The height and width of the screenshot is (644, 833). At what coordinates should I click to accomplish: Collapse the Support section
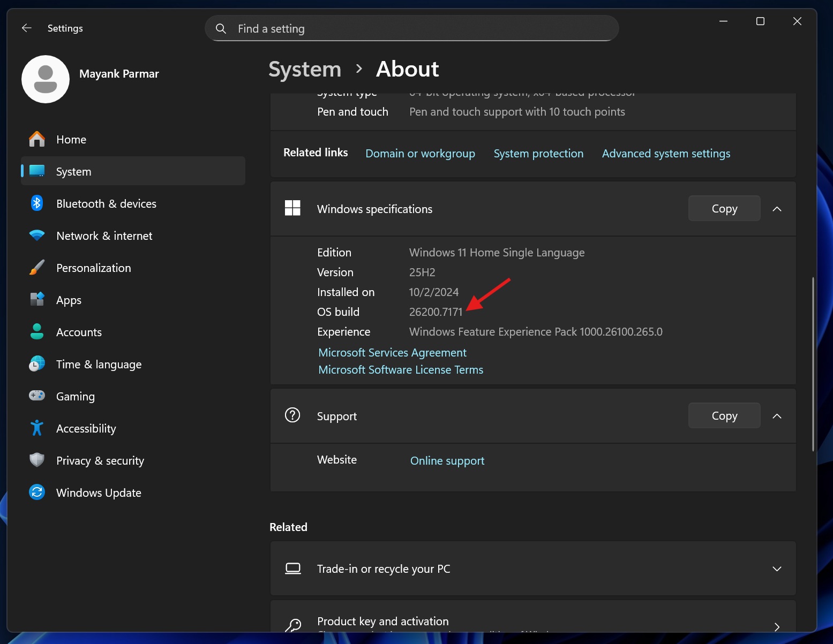pos(777,416)
